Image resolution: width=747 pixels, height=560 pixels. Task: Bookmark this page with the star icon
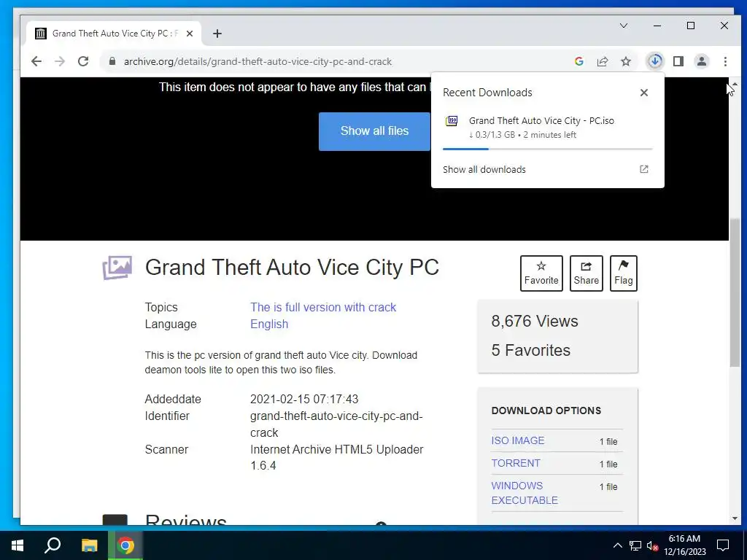click(625, 61)
